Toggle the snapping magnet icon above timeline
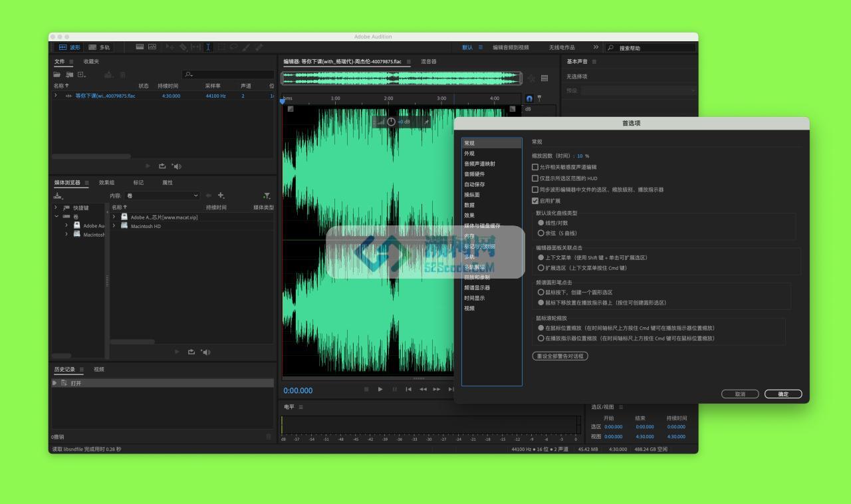 pos(529,98)
